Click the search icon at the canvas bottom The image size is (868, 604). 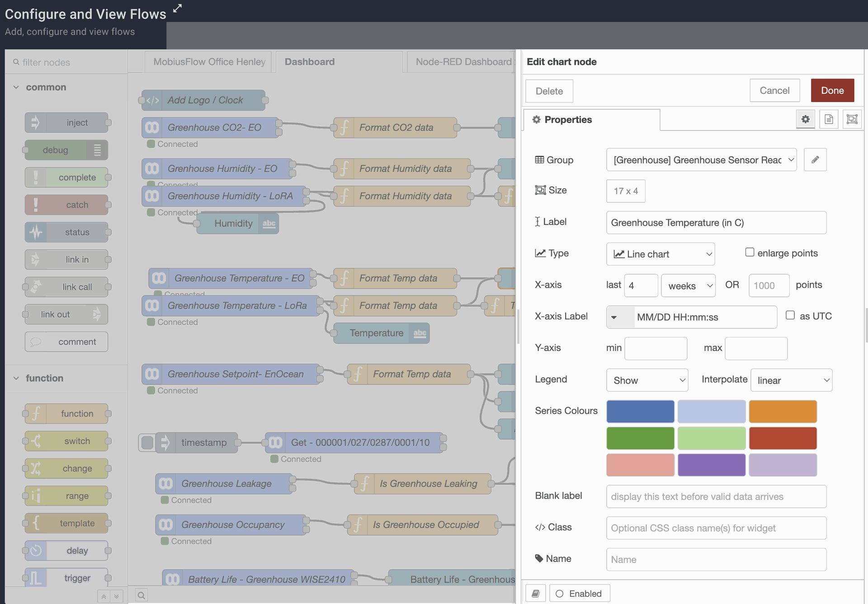pyautogui.click(x=142, y=595)
